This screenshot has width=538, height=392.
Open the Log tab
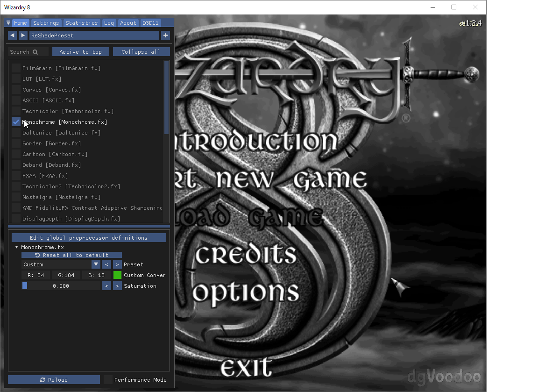109,22
